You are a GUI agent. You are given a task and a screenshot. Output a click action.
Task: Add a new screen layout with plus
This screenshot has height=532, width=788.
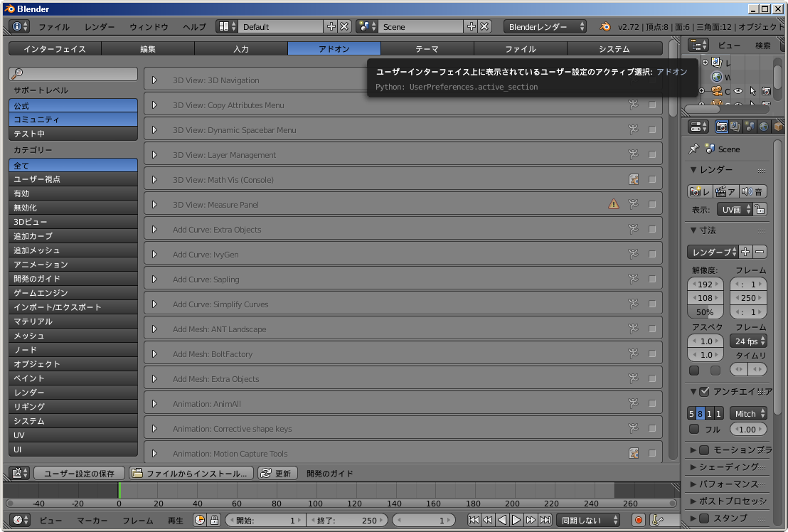331,26
